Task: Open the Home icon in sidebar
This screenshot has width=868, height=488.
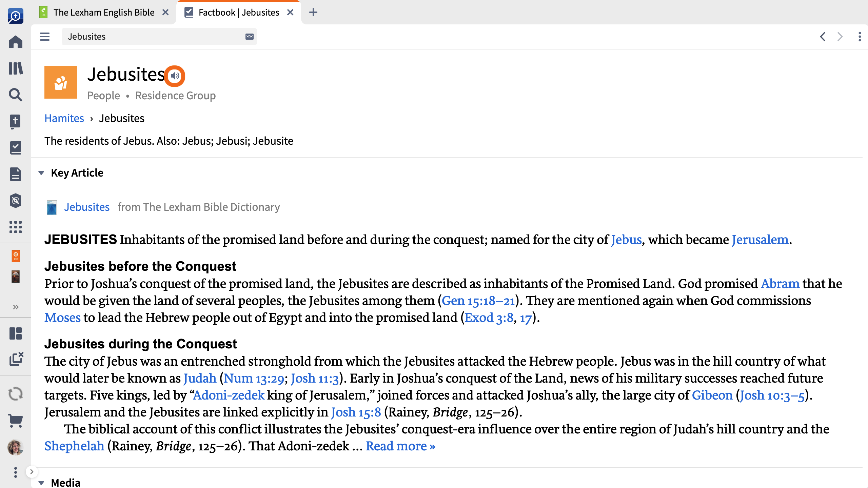Action: click(x=16, y=42)
